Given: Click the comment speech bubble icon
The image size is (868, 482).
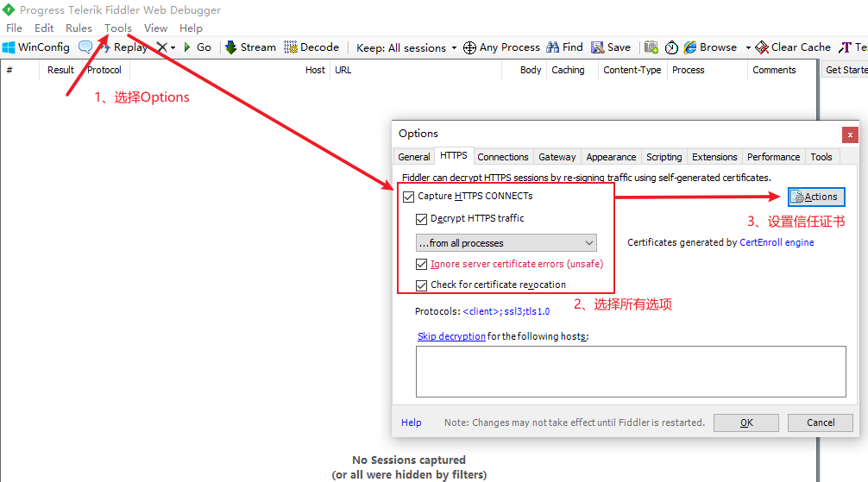Looking at the screenshot, I should point(85,47).
